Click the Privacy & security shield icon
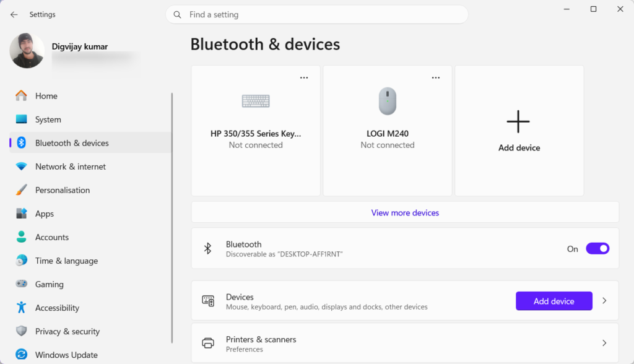The height and width of the screenshot is (364, 634). point(23,331)
